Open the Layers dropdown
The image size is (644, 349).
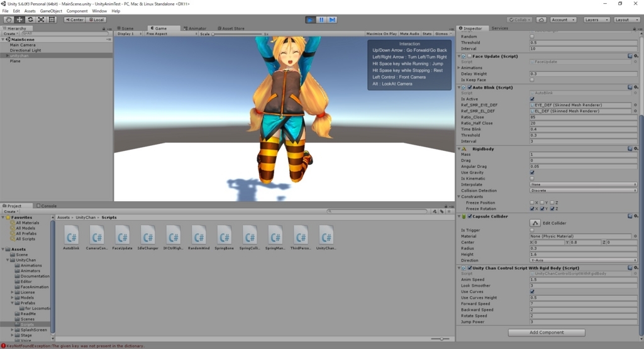(596, 19)
